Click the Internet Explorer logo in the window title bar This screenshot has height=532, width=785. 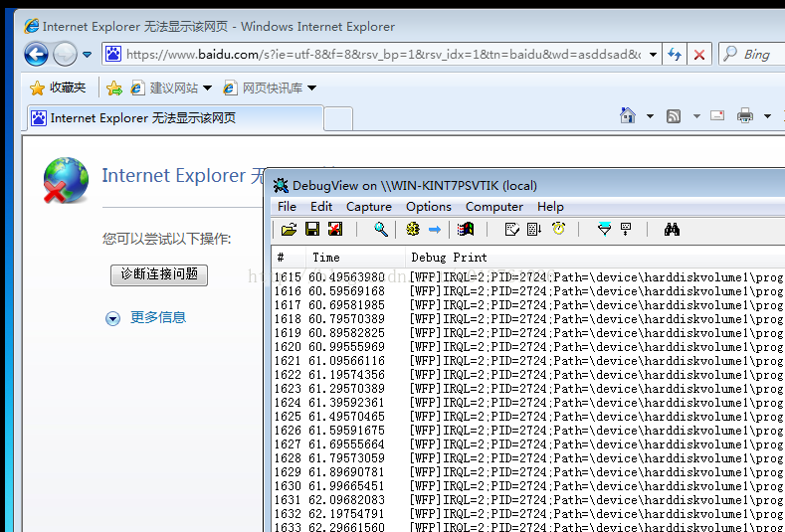coord(32,26)
